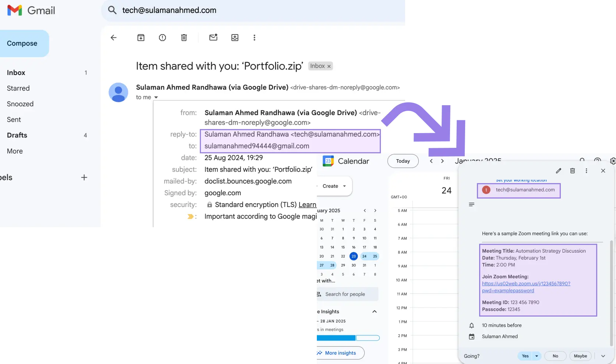Click 'Set your working location' link
616x364 pixels.
521,180
